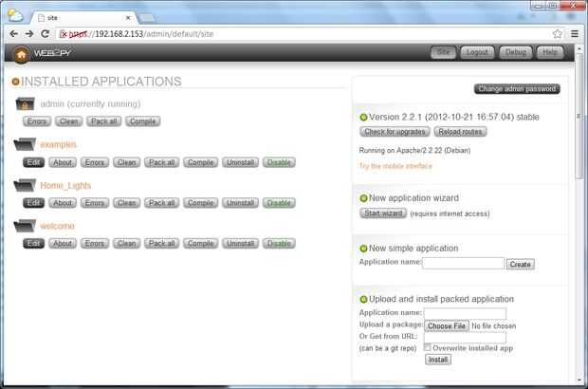Click the Install button
588x389 pixels.
click(438, 360)
